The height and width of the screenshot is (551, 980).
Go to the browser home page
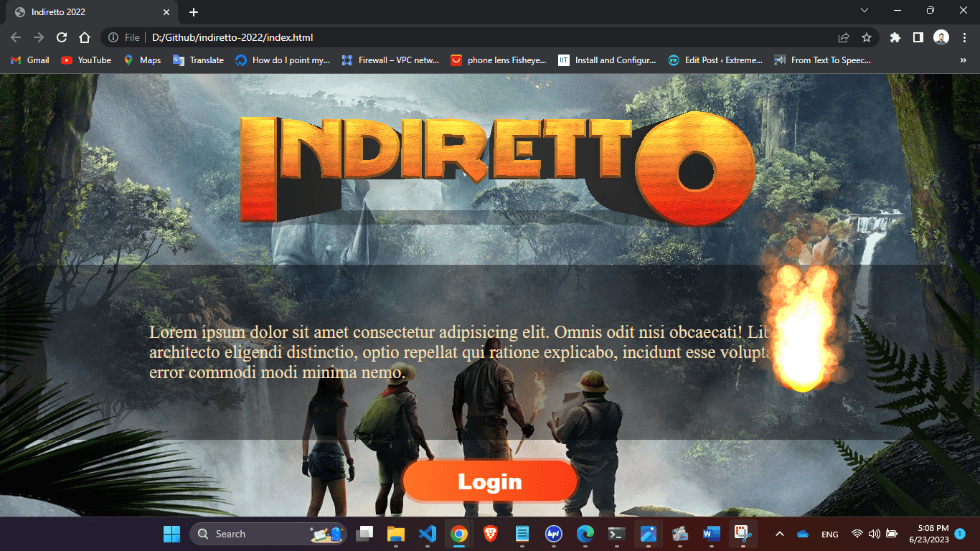pyautogui.click(x=85, y=37)
